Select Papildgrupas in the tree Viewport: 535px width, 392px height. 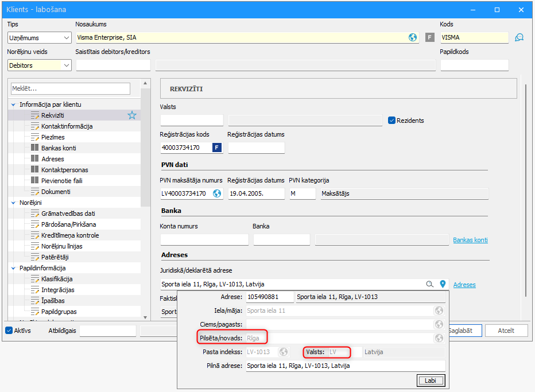point(59,312)
